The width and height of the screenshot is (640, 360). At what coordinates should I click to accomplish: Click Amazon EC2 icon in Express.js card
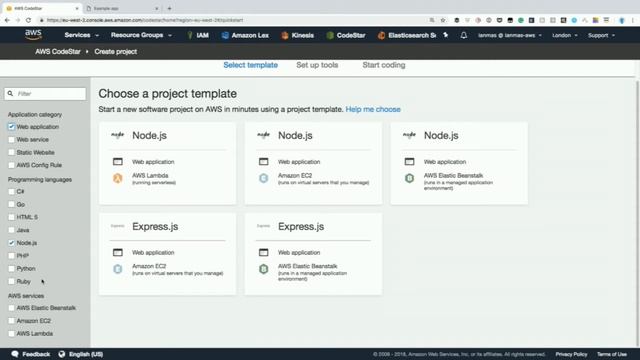118,269
